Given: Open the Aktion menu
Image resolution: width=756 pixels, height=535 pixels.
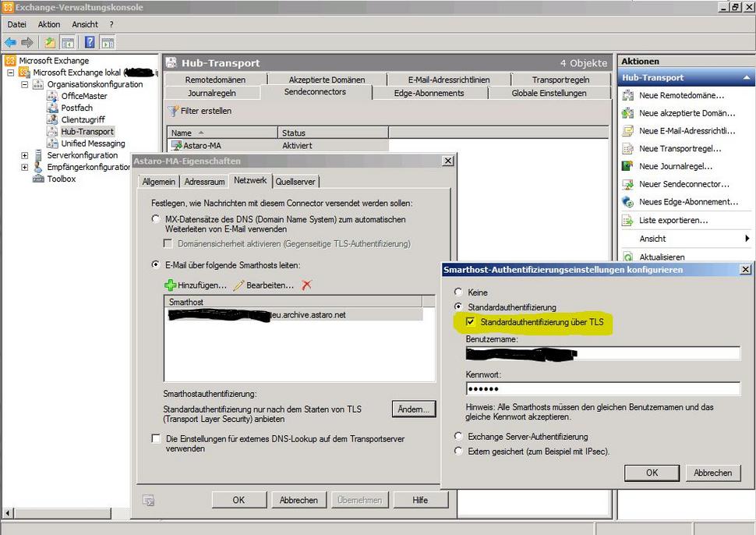Looking at the screenshot, I should [48, 24].
